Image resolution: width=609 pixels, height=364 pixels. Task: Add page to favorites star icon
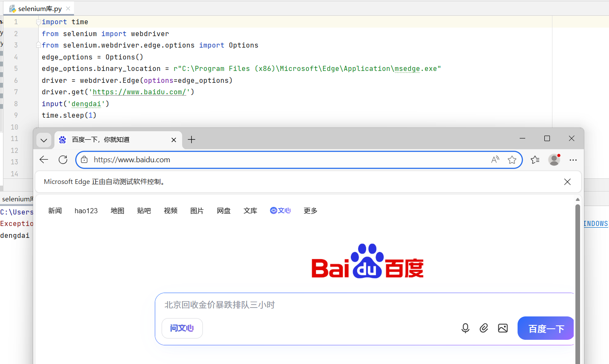(512, 160)
